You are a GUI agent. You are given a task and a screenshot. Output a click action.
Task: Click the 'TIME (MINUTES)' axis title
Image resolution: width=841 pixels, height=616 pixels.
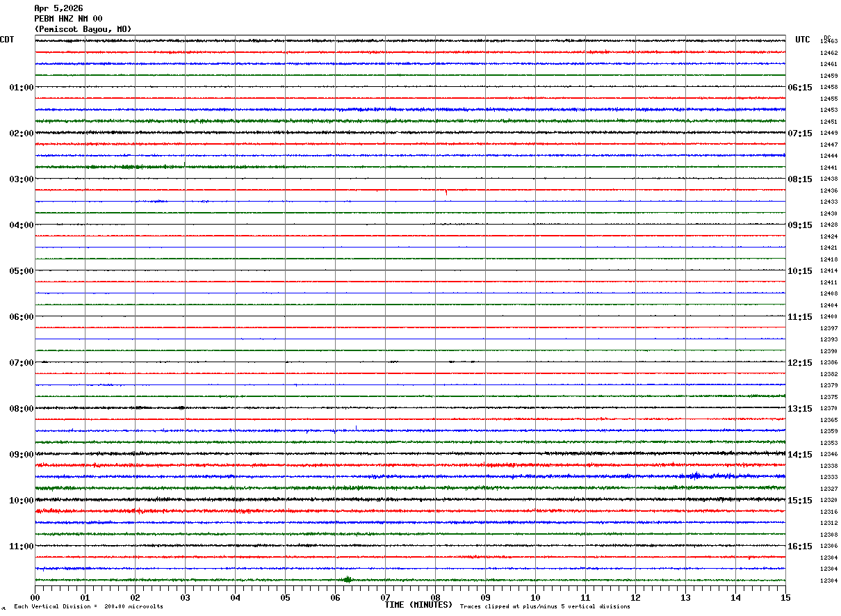coord(418,605)
